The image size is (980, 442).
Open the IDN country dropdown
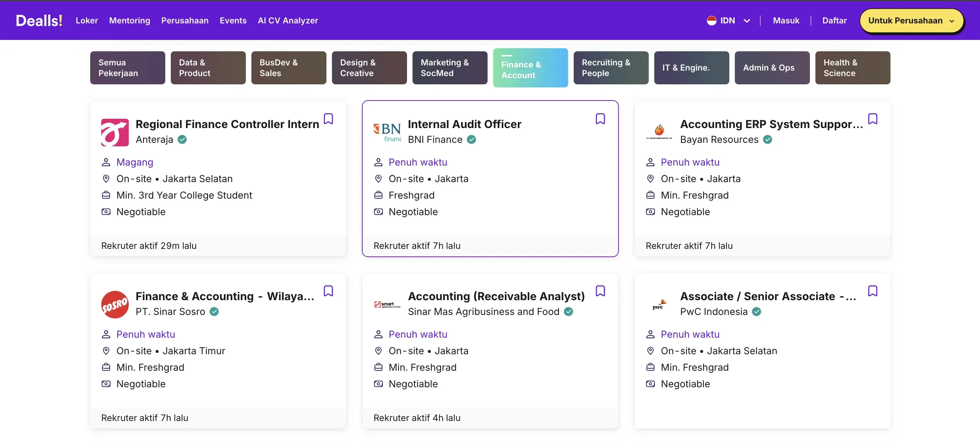coord(729,21)
